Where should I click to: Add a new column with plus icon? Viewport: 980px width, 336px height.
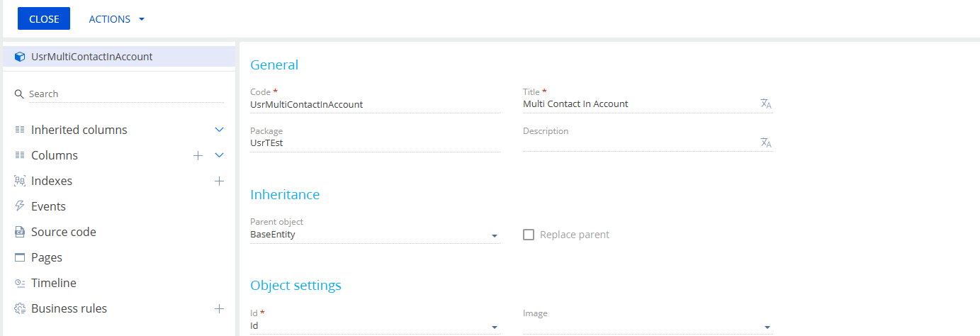[x=198, y=155]
